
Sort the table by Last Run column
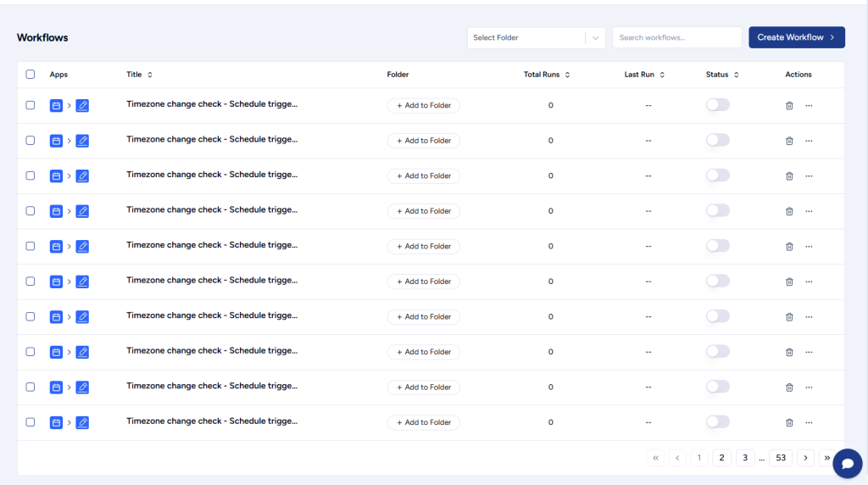click(662, 75)
